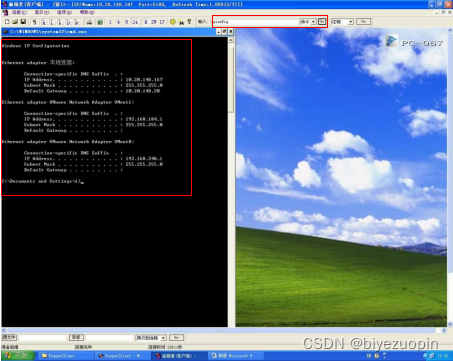This screenshot has width=453, height=361.
Task: Click the source file input field at bottom
Action: pyautogui.click(x=42, y=338)
